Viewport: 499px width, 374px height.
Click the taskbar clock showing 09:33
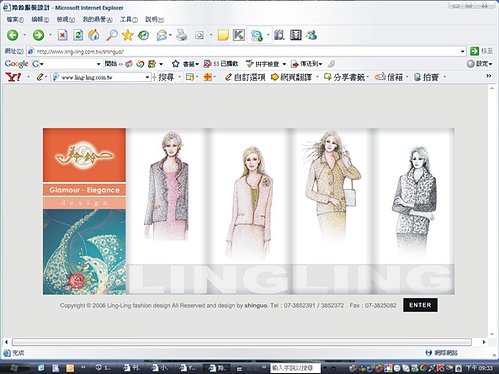pos(480,368)
